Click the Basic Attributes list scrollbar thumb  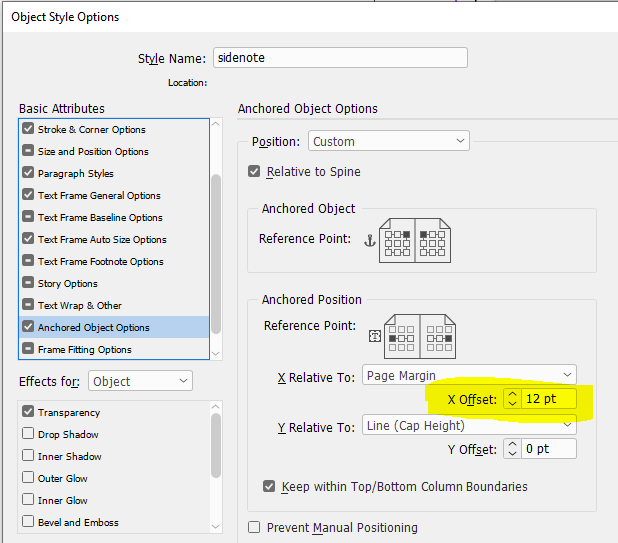click(x=216, y=254)
